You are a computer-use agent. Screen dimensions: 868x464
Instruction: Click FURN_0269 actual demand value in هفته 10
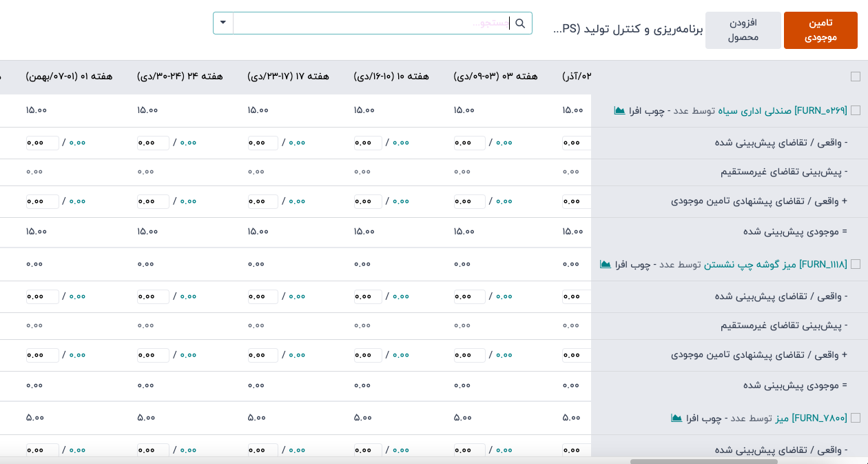[x=401, y=143]
